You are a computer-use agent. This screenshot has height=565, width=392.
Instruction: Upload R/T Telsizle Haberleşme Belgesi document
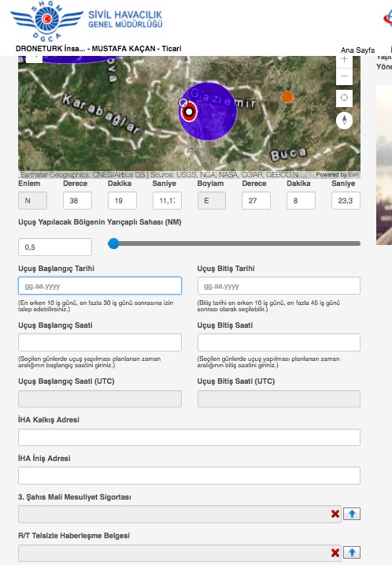click(x=352, y=552)
